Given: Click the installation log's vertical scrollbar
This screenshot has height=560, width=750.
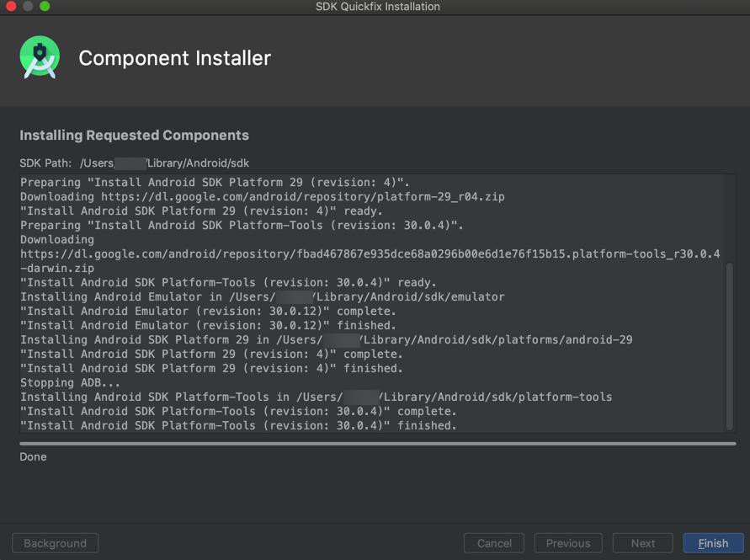Looking at the screenshot, I should pyautogui.click(x=730, y=346).
